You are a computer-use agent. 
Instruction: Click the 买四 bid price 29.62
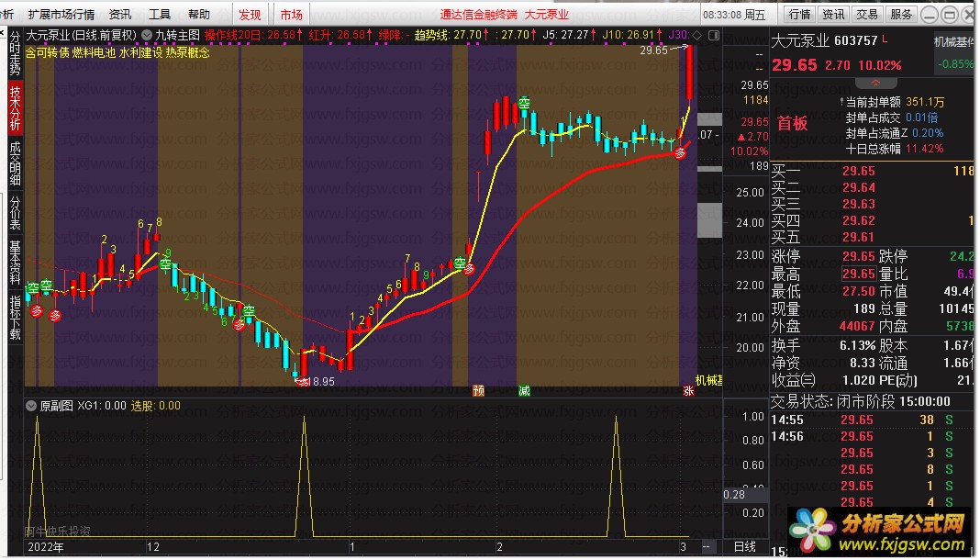coord(858,220)
